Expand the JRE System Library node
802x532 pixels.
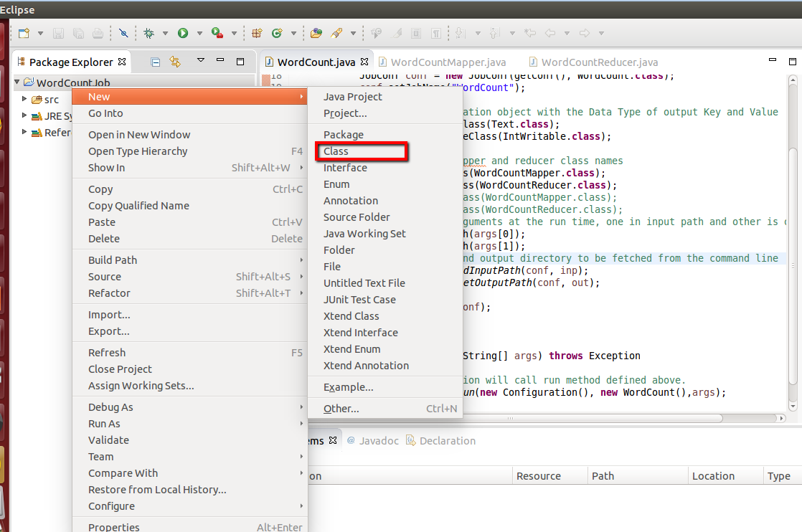[x=24, y=115]
